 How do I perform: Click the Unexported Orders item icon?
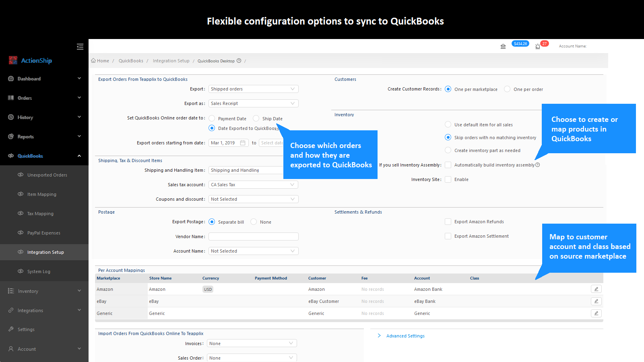tap(21, 175)
